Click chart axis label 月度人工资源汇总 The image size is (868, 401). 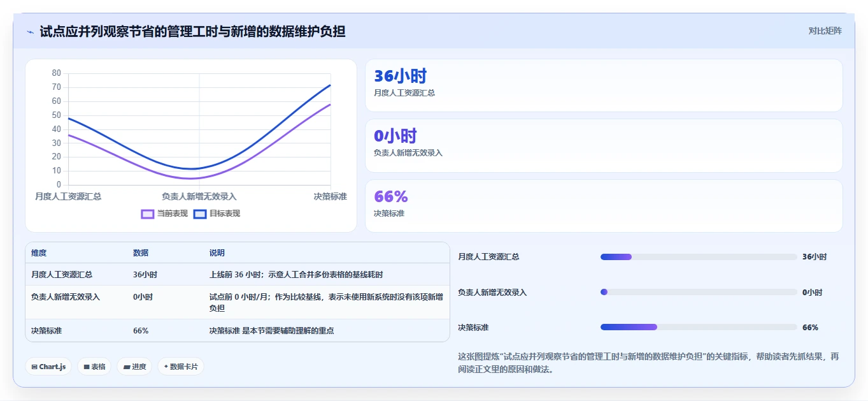pos(68,196)
